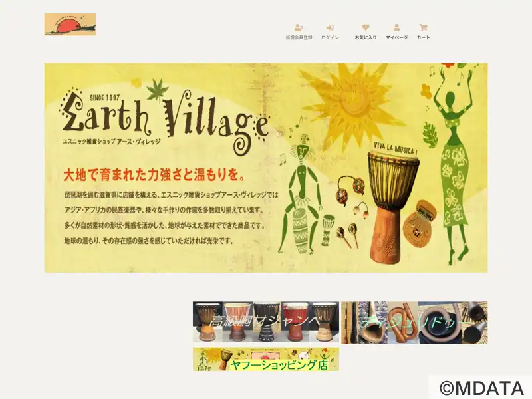
Task: Open favorites via the heart icon
Action: [365, 27]
